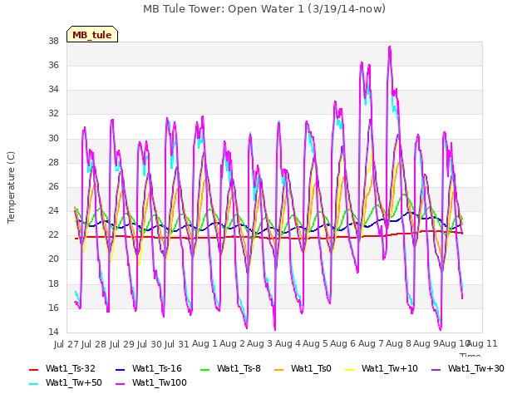Screen dimensions: 532x399
Task: Click the y-axis tick label 18
Action: pos(53,284)
